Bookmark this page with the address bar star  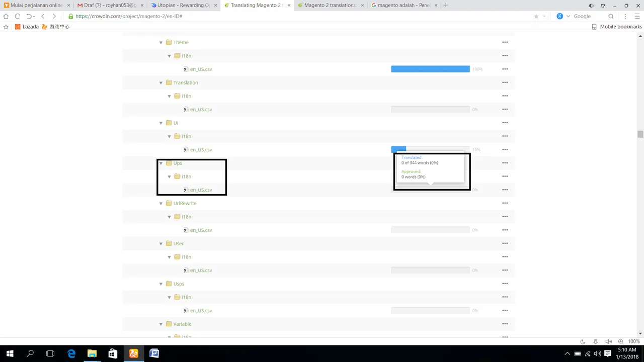tap(536, 16)
